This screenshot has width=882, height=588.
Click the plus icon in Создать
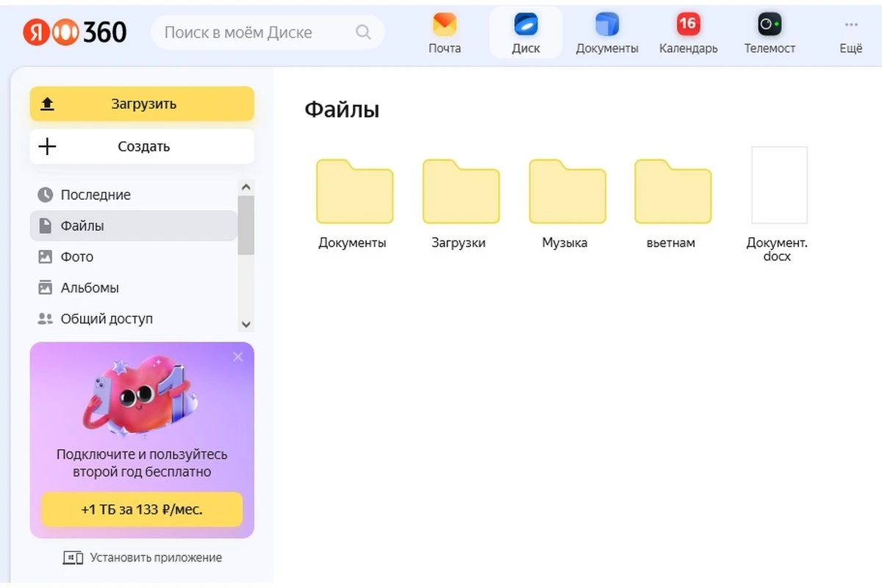pos(47,146)
